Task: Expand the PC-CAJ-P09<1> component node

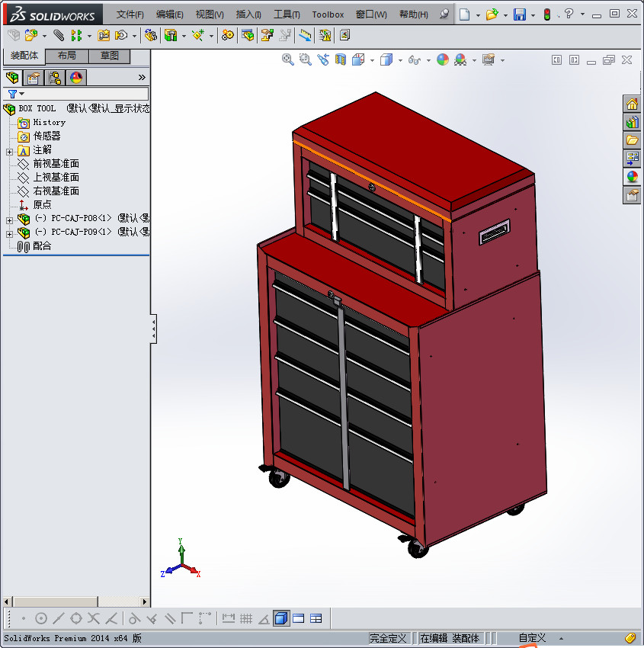Action: (9, 234)
